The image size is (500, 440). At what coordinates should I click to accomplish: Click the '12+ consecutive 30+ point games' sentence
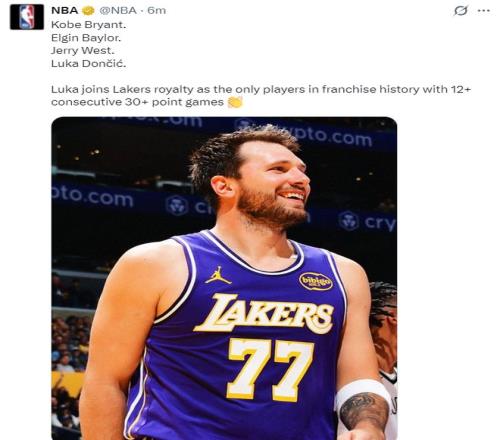pyautogui.click(x=261, y=96)
